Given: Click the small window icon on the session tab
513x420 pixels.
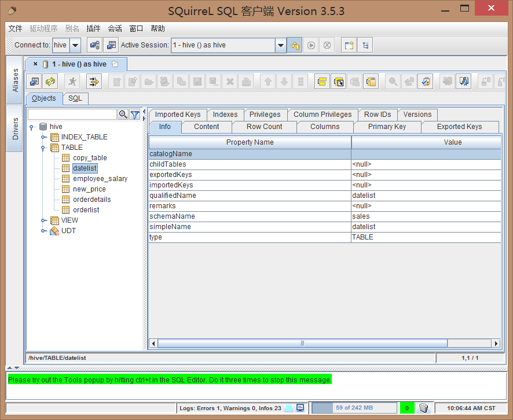Looking at the screenshot, I should click(x=115, y=64).
